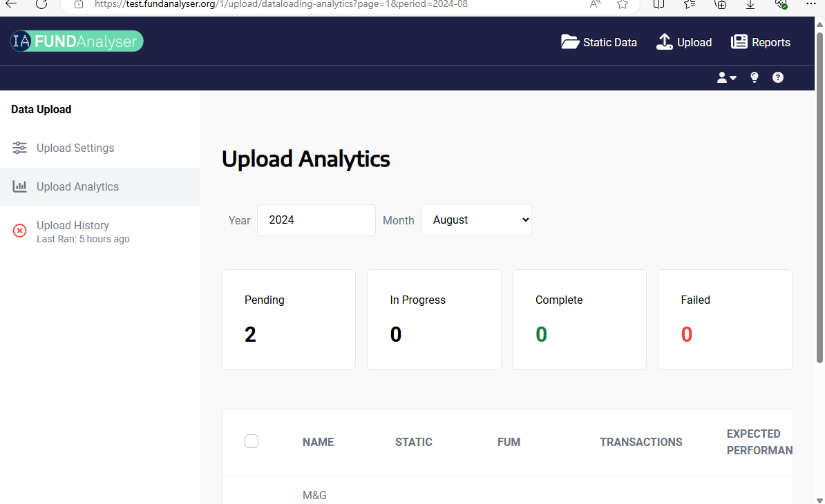Image resolution: width=825 pixels, height=504 pixels.
Task: Click the Failed status card
Action: tap(724, 319)
